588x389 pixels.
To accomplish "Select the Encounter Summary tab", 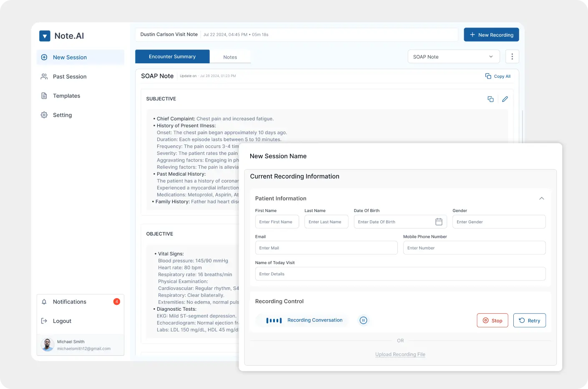I will (x=172, y=56).
